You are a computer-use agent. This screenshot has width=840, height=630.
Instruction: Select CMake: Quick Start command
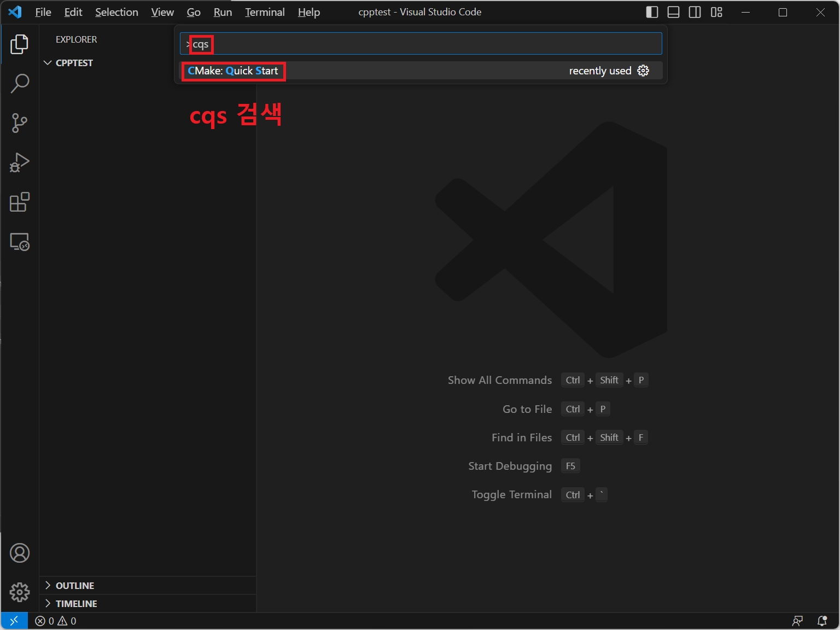[234, 71]
